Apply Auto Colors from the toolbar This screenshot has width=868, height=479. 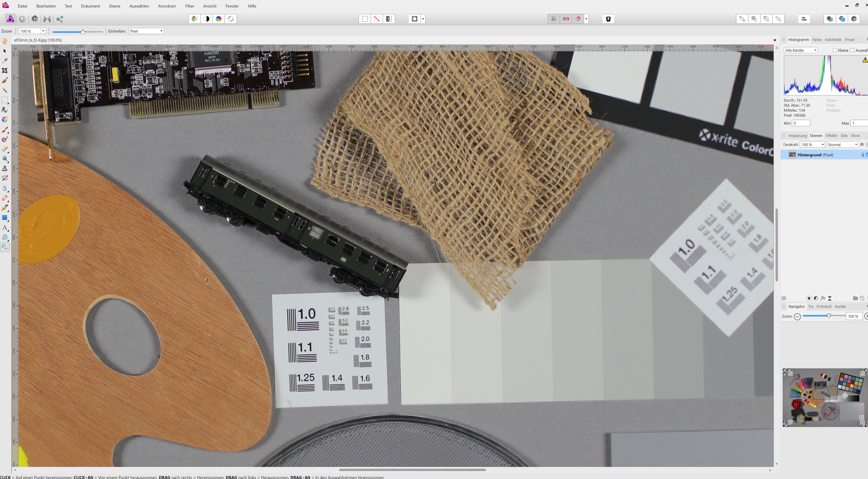point(219,19)
